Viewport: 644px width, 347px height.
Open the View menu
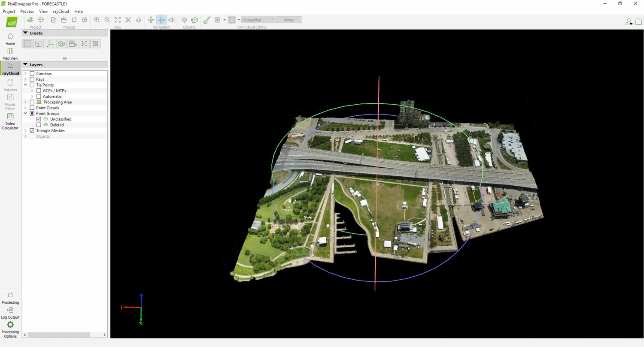43,11
